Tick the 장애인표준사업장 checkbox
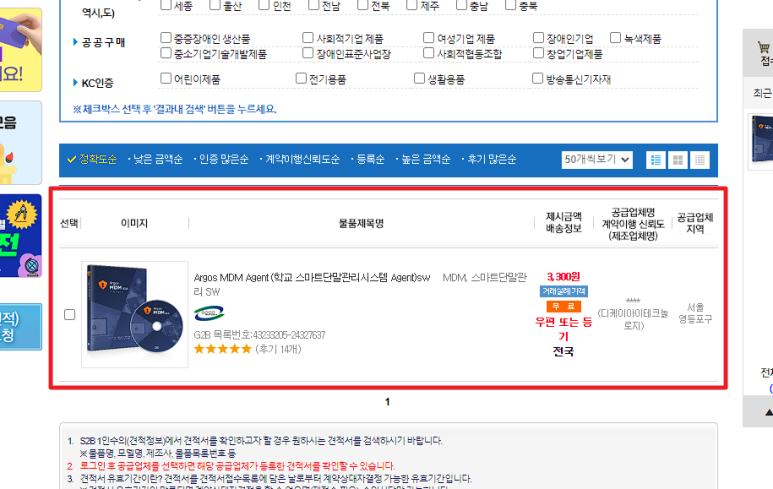The width and height of the screenshot is (773, 489). pyautogui.click(x=308, y=53)
